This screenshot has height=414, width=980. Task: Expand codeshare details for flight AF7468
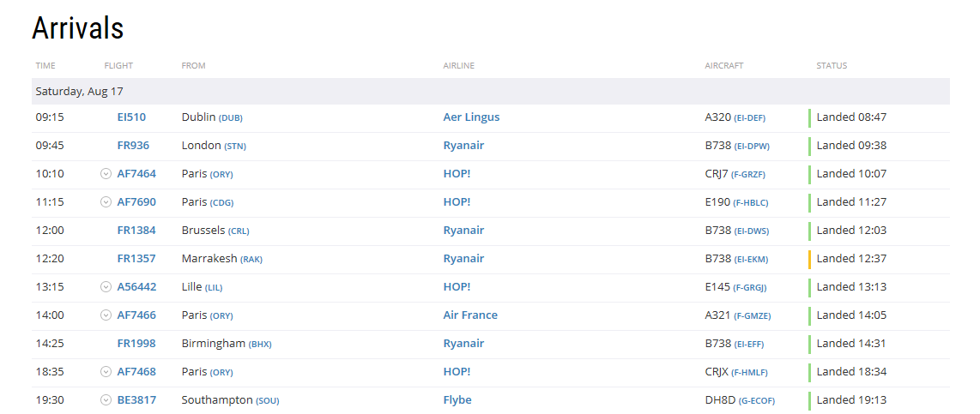click(106, 371)
